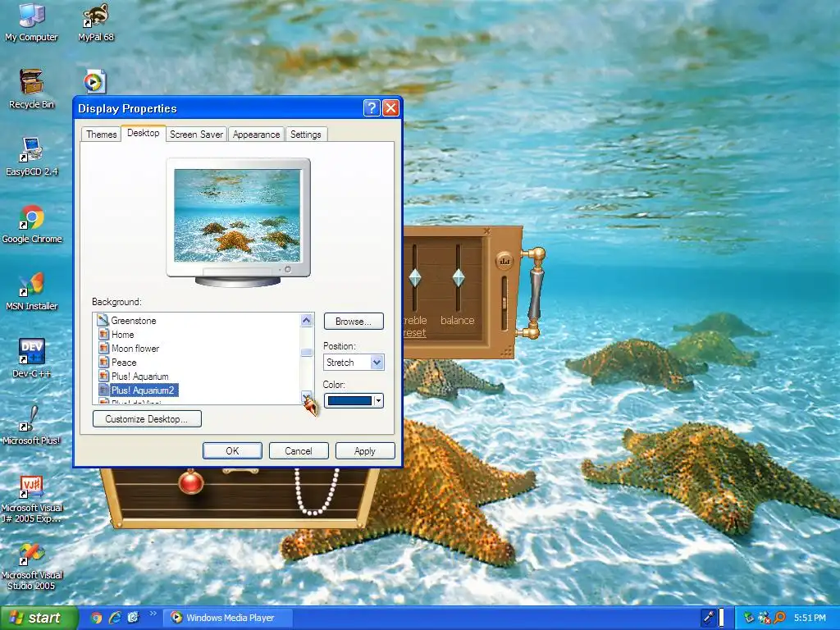
Task: Select the Dev-C++ desktop shortcut
Action: [x=31, y=358]
